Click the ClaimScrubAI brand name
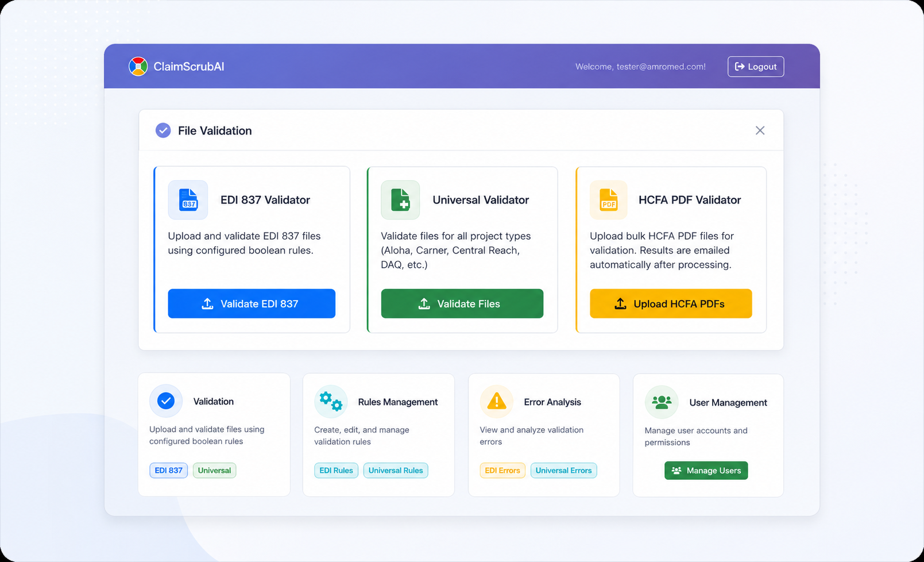924x562 pixels. click(x=189, y=67)
